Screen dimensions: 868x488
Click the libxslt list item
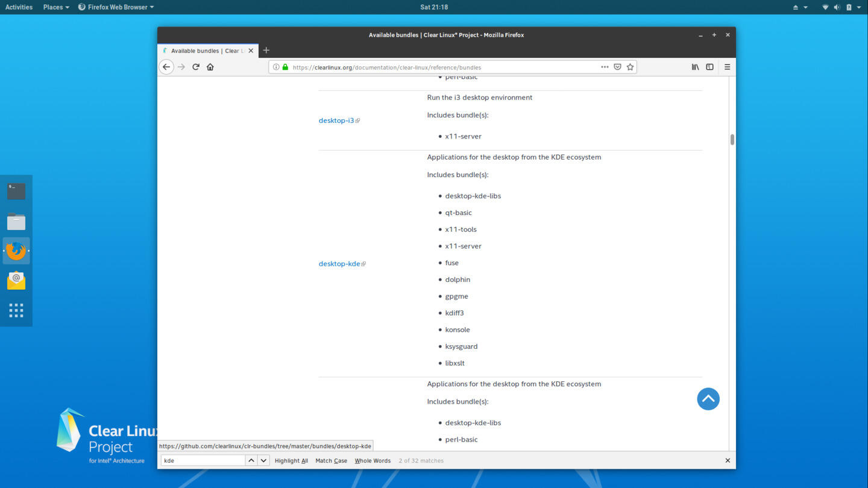click(x=455, y=363)
